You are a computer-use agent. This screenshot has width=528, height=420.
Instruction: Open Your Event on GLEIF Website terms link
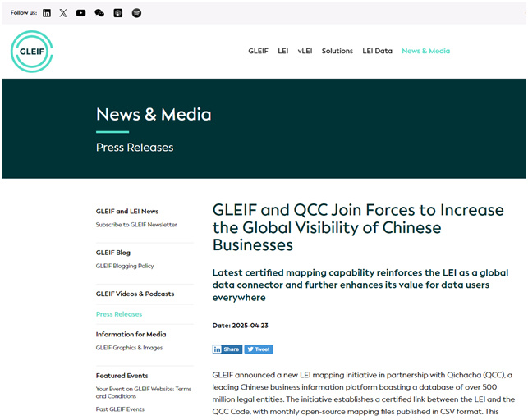tap(144, 392)
